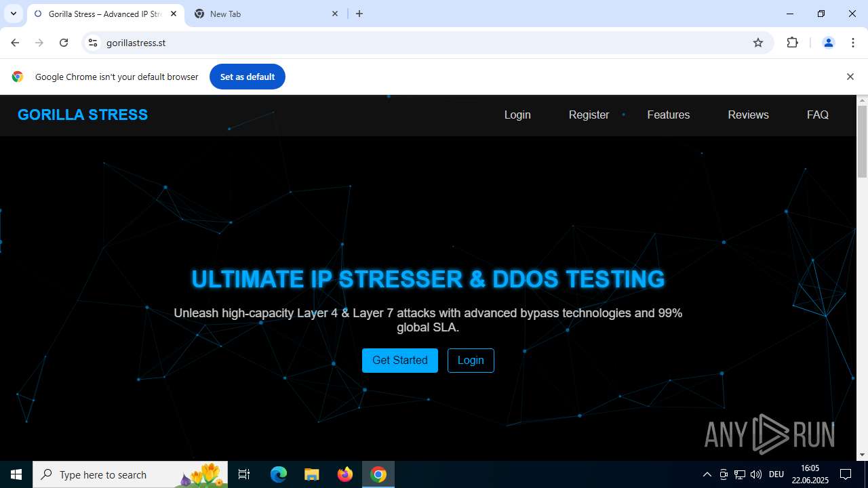Open FAQ in the site navigation

pyautogui.click(x=818, y=115)
